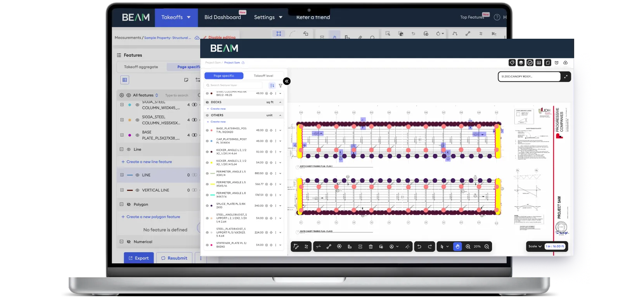The height and width of the screenshot is (299, 644).
Task: Toggle visibility of SPLICE_PLATE PL 3/8X2X10 layer
Action: (x=207, y=206)
